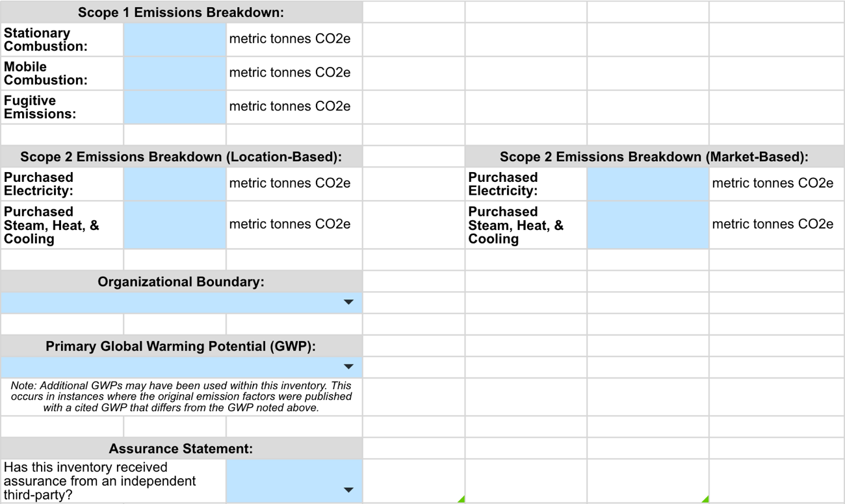Click the Organizational Boundary header cell
The width and height of the screenshot is (845, 504).
[x=181, y=281]
